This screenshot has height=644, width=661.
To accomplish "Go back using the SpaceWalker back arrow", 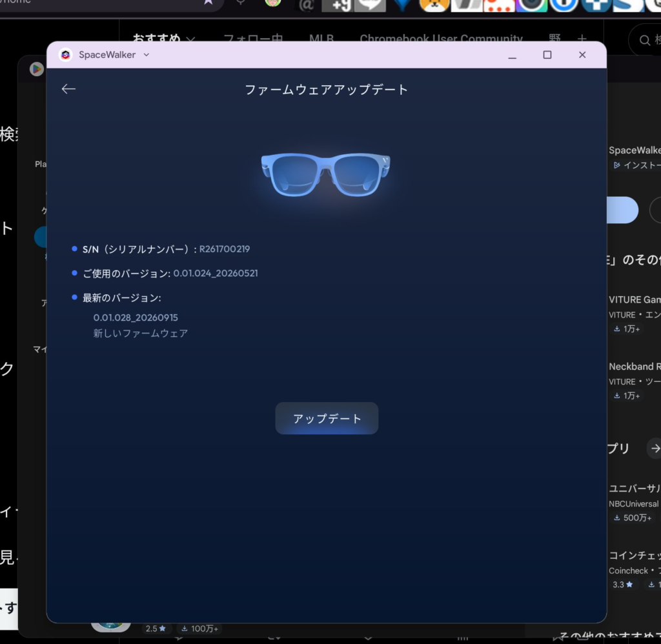I will pyautogui.click(x=68, y=89).
